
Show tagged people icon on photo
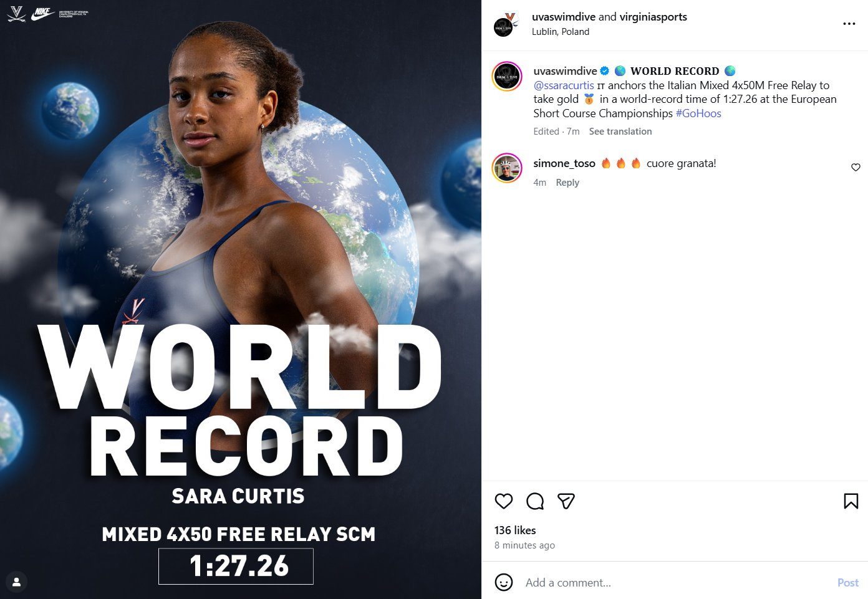(x=17, y=582)
